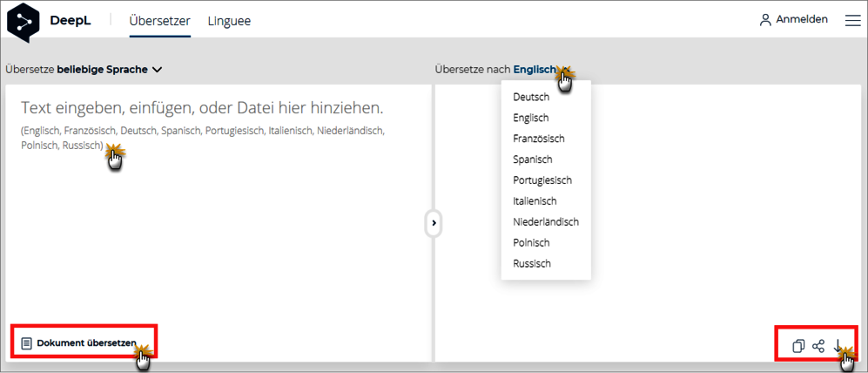Screen dimensions: 868x373
Task: Click the Dokument übersetzen button
Action: (x=78, y=343)
